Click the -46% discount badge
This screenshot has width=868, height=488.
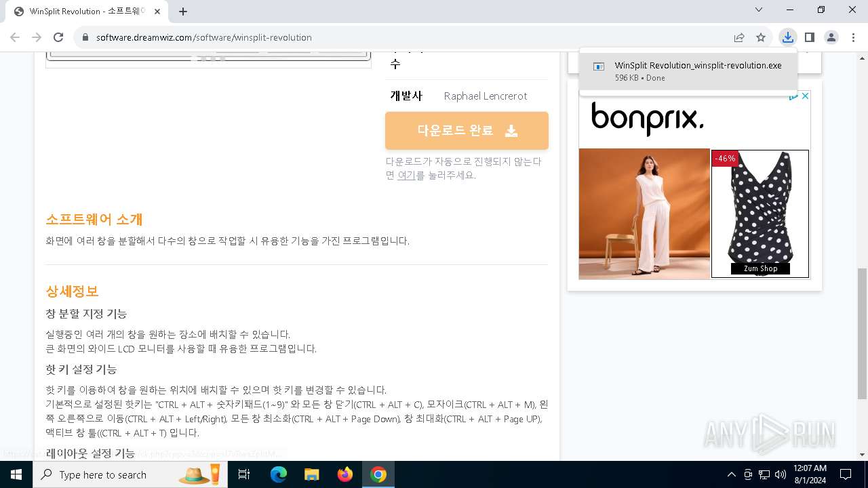pyautogui.click(x=725, y=159)
